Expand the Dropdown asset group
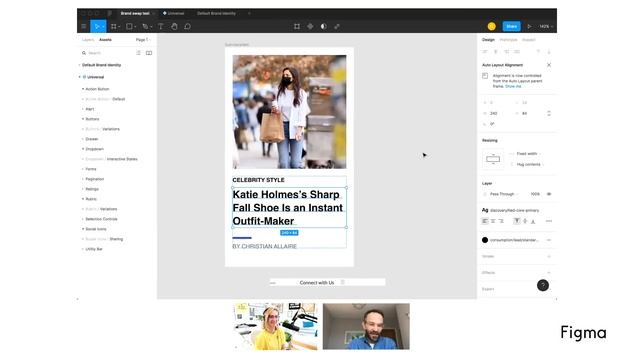The width and height of the screenshot is (640, 360). [x=83, y=149]
